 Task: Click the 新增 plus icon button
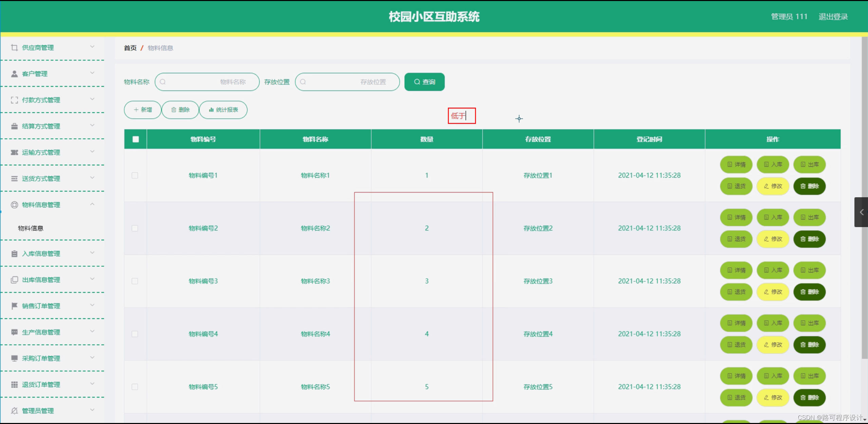(136, 110)
